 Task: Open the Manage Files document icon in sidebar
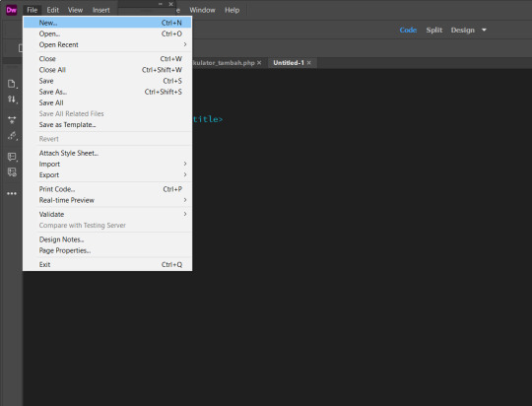point(12,84)
